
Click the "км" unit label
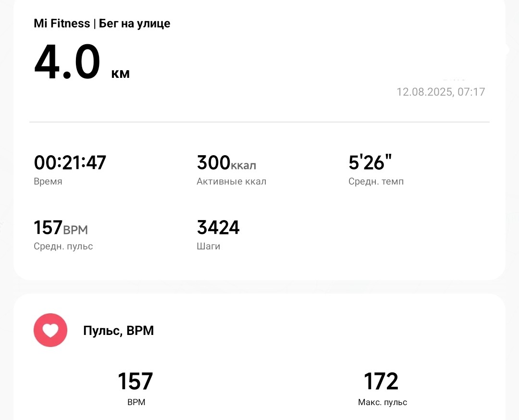120,74
